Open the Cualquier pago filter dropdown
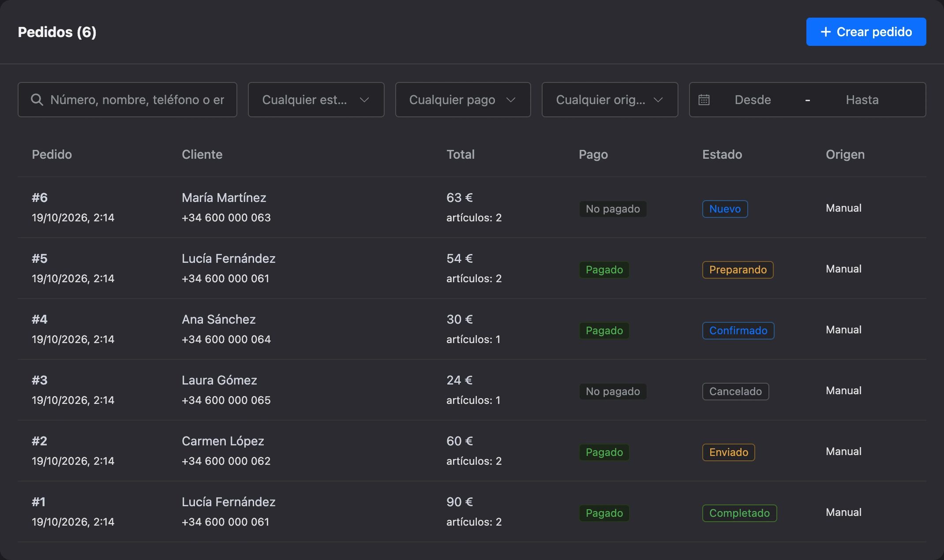The width and height of the screenshot is (944, 560). [x=463, y=100]
